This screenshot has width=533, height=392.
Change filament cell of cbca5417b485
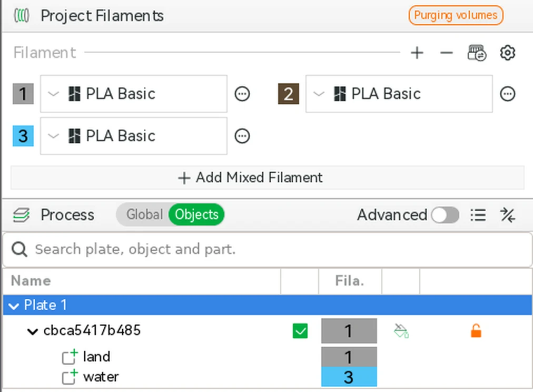point(349,331)
